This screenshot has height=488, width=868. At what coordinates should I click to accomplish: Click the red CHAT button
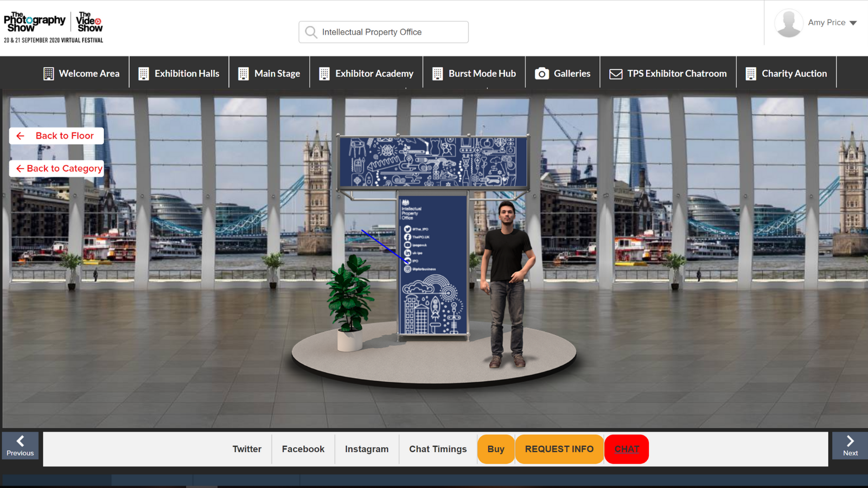tap(627, 449)
